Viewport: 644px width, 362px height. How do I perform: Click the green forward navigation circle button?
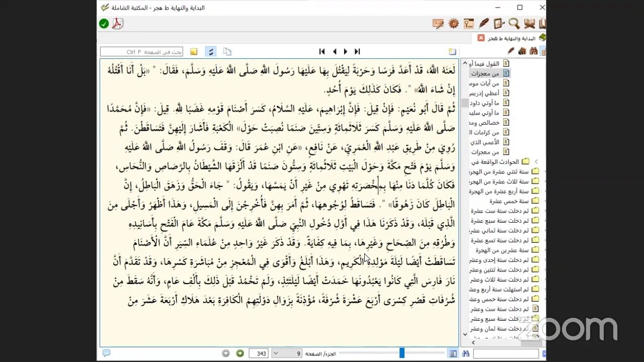pos(240,353)
